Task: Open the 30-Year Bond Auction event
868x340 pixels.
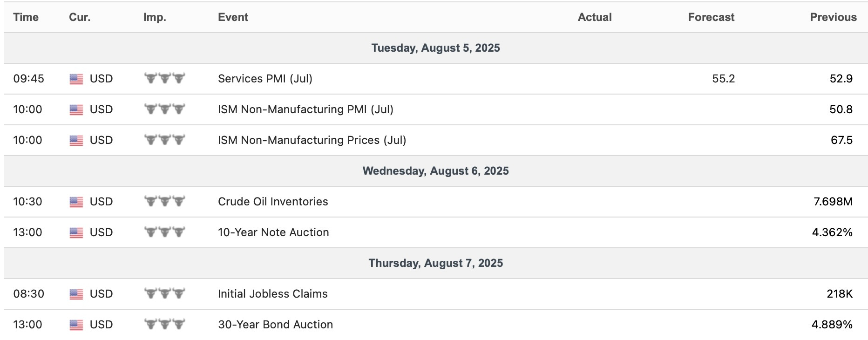Action: [275, 325]
